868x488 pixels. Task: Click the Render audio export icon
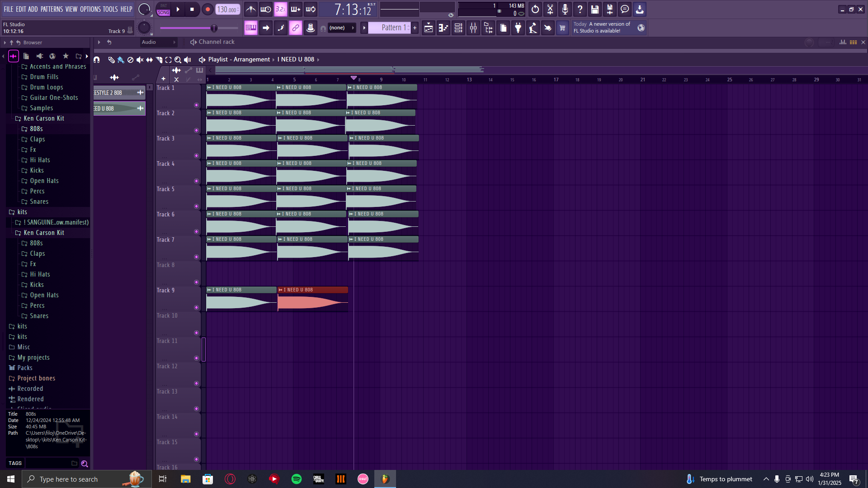[x=609, y=9]
